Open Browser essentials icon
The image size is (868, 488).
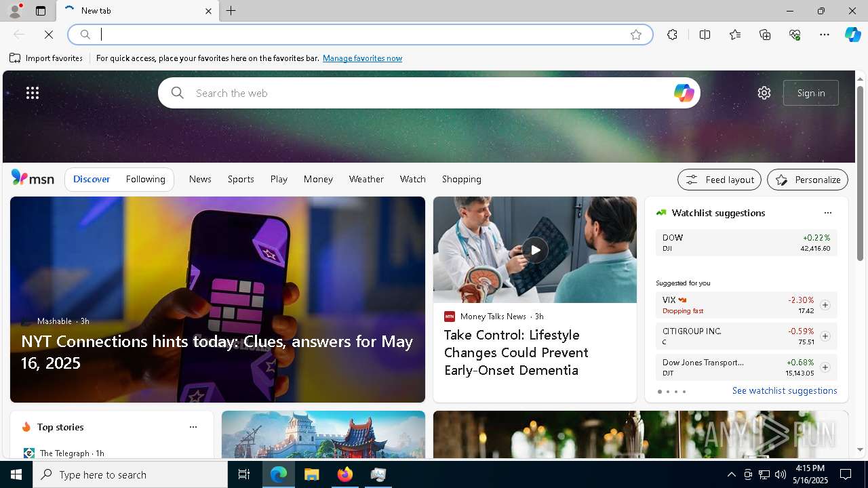pyautogui.click(x=795, y=35)
